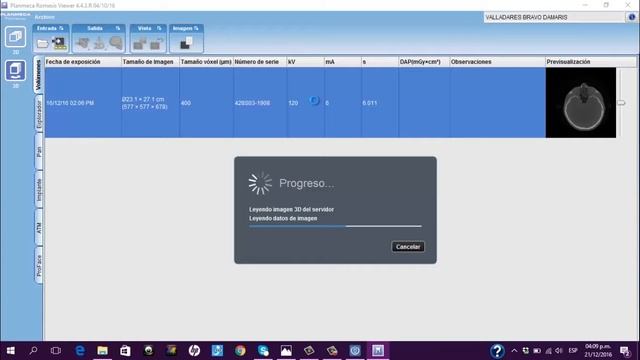This screenshot has height=360, width=640.
Task: Open the Windows Start menu
Action: pyautogui.click(x=11, y=351)
